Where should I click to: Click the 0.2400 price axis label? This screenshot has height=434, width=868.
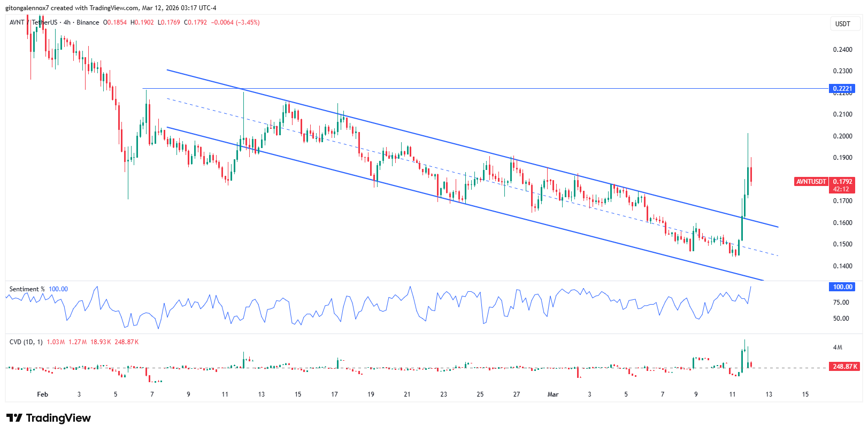click(842, 50)
